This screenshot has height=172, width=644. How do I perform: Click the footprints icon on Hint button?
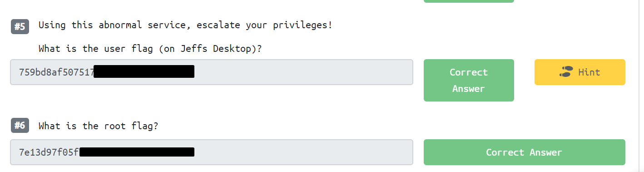coord(566,72)
